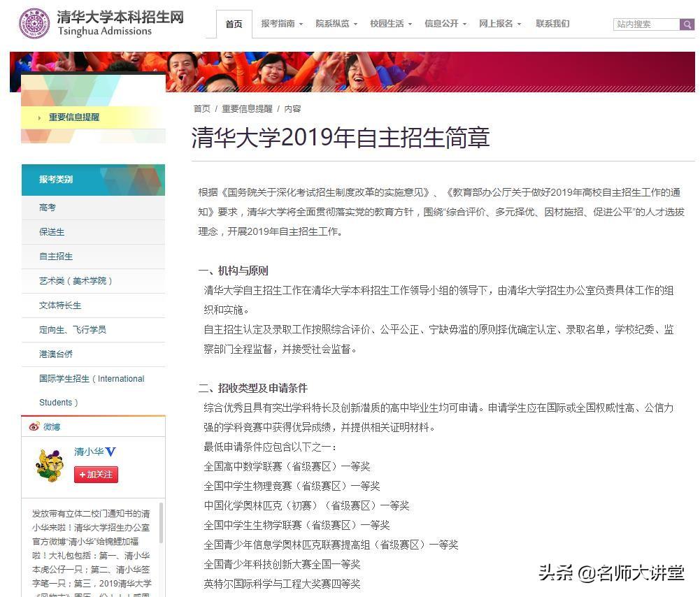
Task: Click the Weibo feed vertical scrollbar
Action: coord(161,522)
